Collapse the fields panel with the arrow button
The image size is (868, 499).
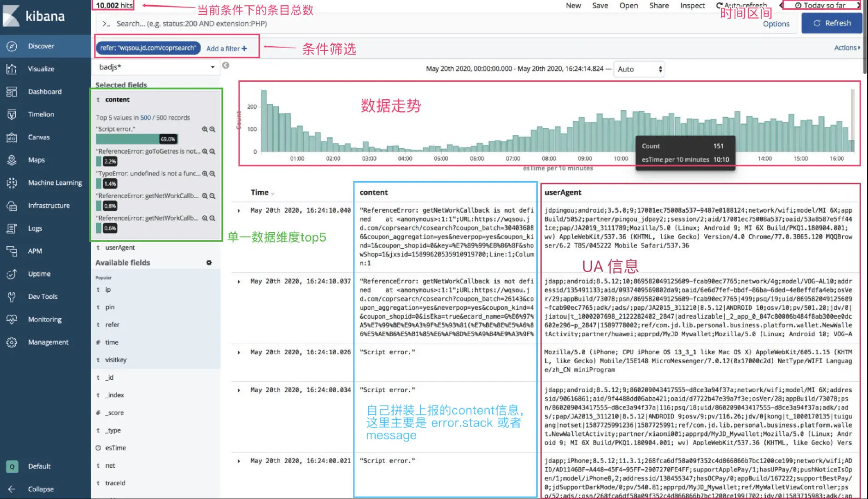pyautogui.click(x=226, y=65)
